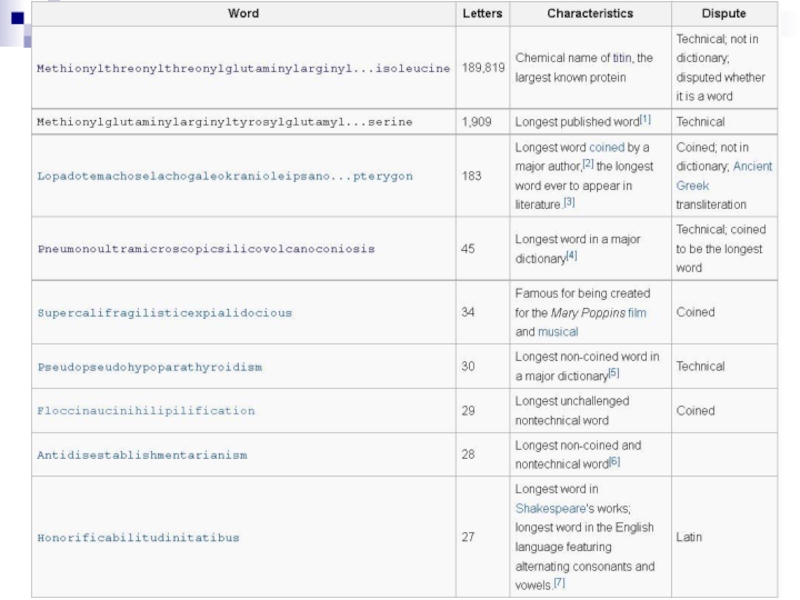The height and width of the screenshot is (600, 800).
Task: Open the Floccinaucinihilipilification link
Action: click(146, 411)
